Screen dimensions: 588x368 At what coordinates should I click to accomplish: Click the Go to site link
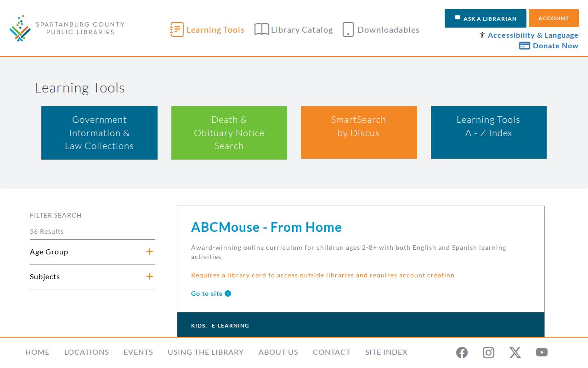[207, 293]
